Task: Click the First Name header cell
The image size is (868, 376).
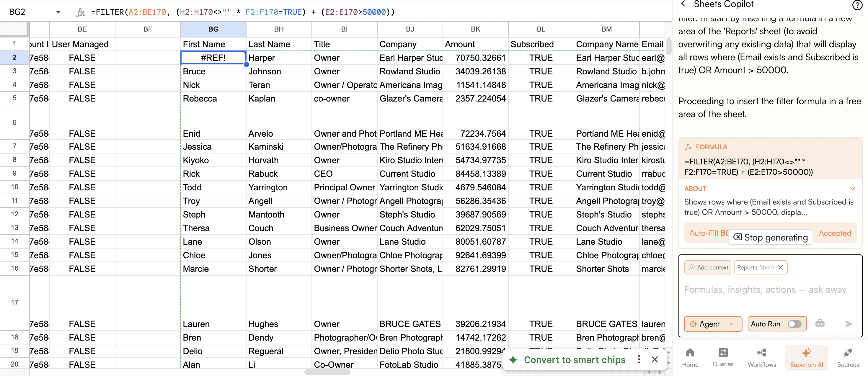Action: coord(213,44)
